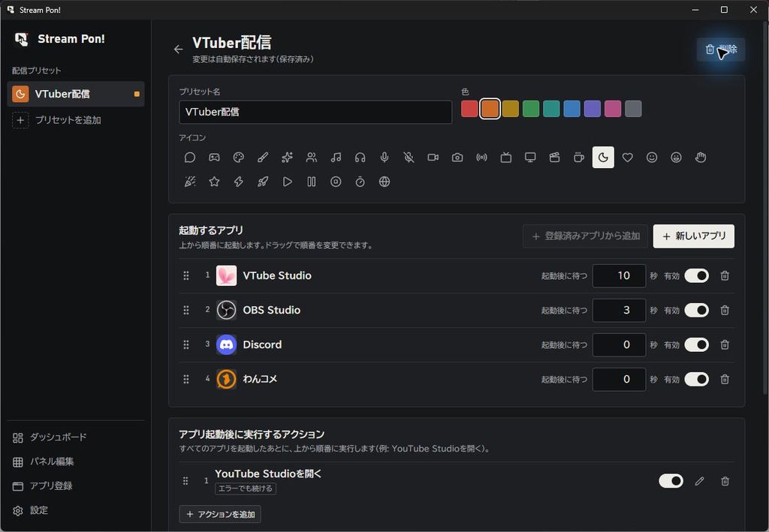The width and height of the screenshot is (769, 532).
Task: Disable the YouTube Studioを開く action toggle
Action: click(671, 481)
